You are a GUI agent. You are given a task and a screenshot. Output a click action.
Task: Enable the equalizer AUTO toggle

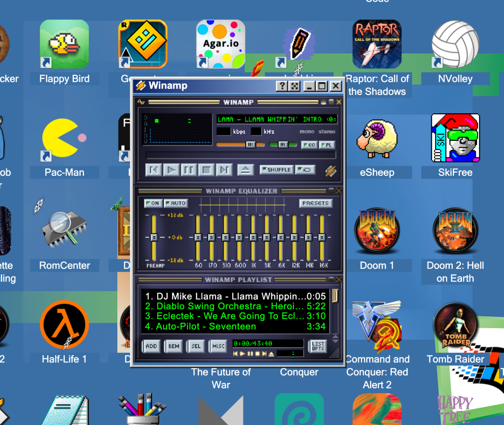tap(176, 203)
